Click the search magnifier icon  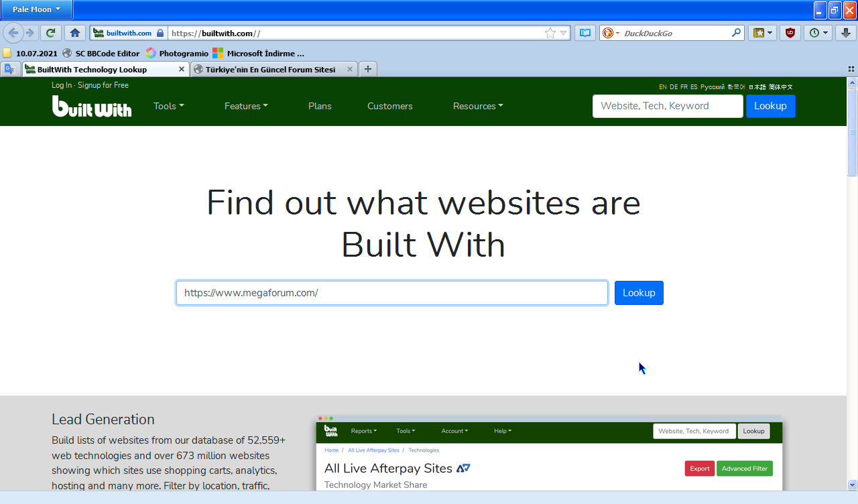[736, 33]
